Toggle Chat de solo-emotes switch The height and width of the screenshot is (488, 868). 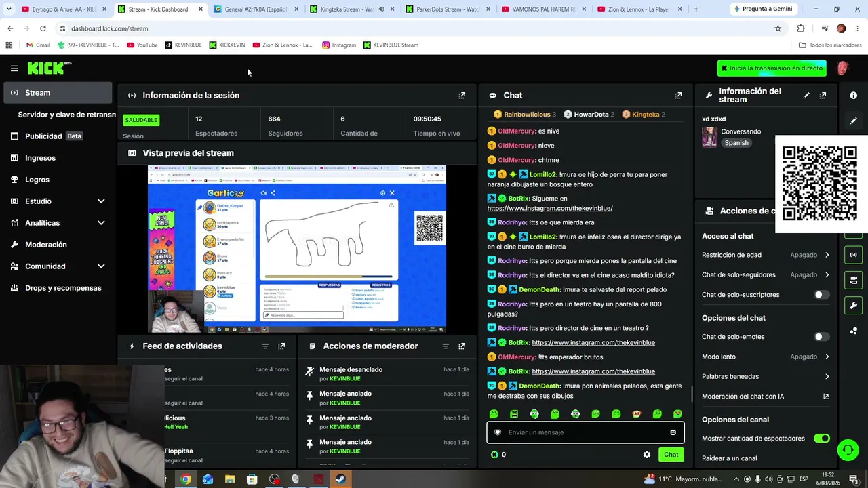[821, 337]
